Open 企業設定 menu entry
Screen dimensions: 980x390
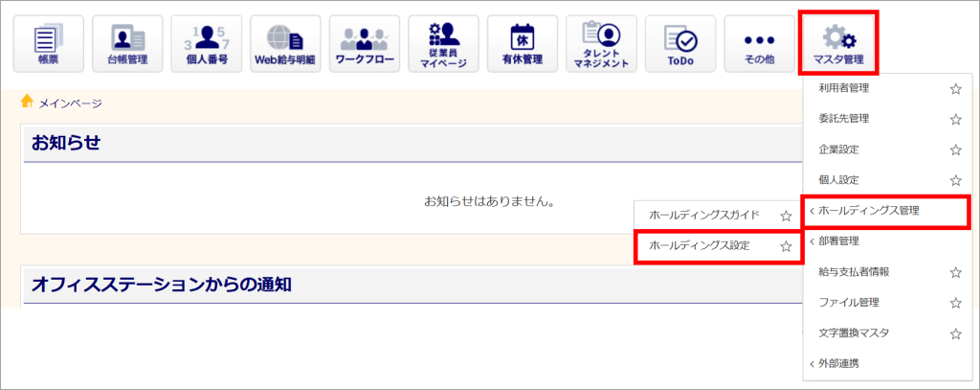coord(838,149)
